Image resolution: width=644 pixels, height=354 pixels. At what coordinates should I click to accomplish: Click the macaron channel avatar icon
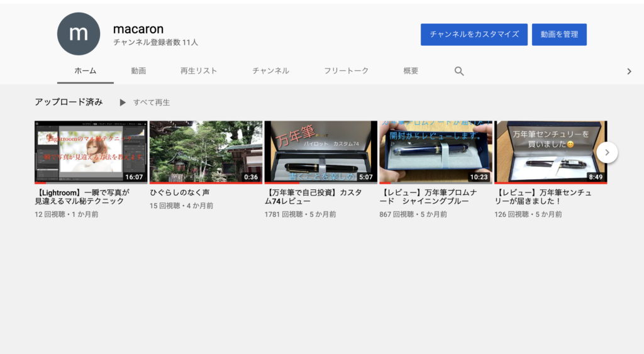79,34
